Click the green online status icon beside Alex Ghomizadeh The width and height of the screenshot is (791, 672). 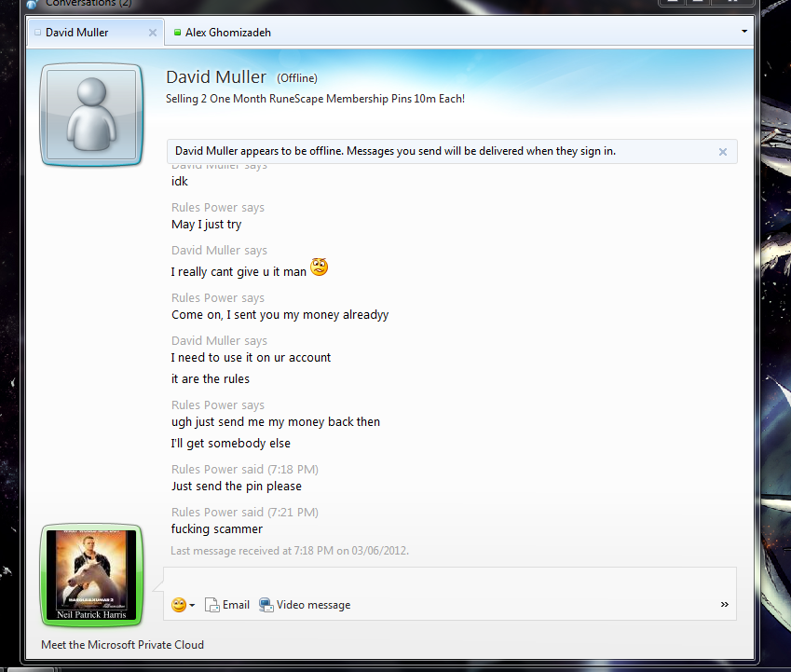point(177,33)
